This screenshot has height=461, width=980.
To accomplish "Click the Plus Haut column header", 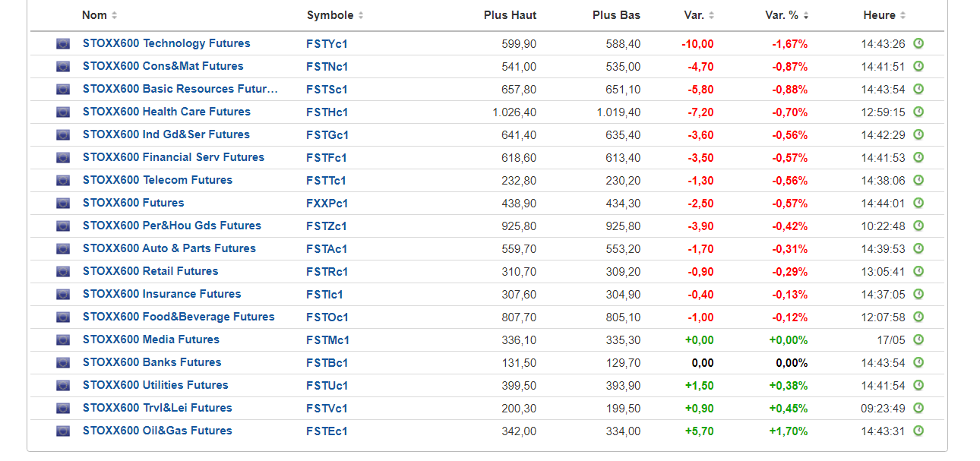I will pyautogui.click(x=510, y=15).
